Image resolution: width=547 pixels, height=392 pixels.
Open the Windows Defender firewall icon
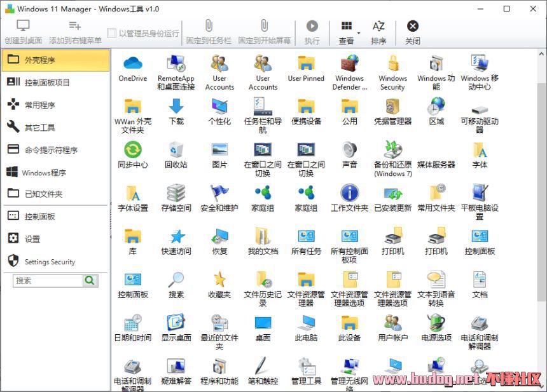click(350, 63)
